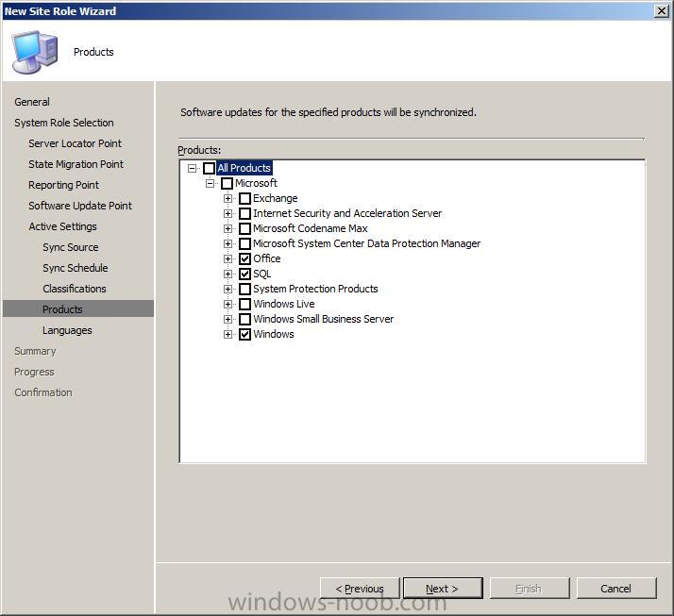Screen dimensions: 674x616
Task: Select the All Products tree label
Action: click(244, 168)
